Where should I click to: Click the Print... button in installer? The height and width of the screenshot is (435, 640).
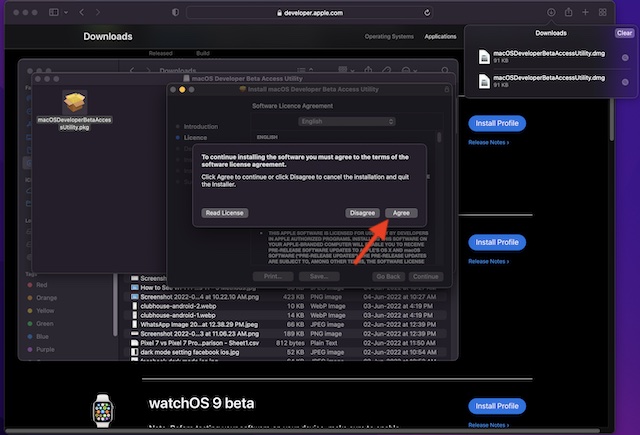click(273, 277)
